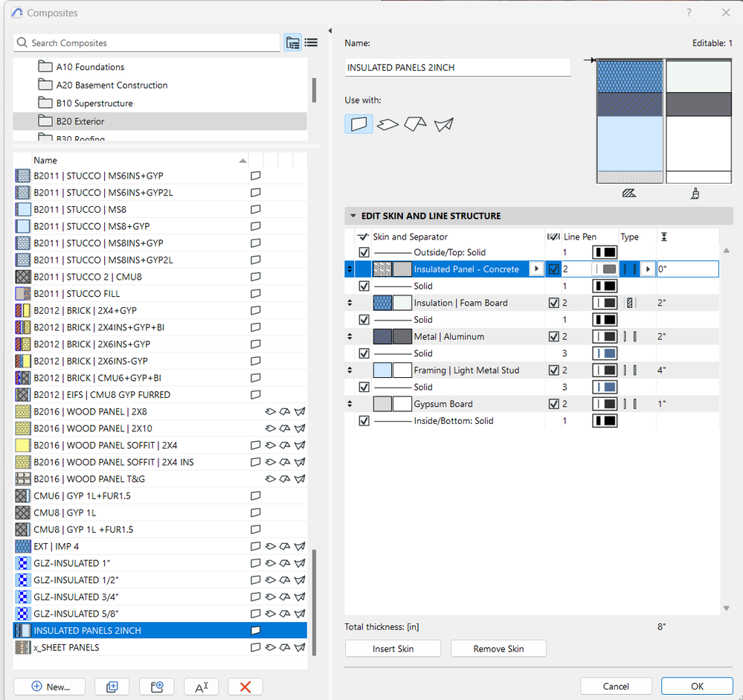Click the new folder icon button
This screenshot has width=743, height=700.
[x=156, y=687]
